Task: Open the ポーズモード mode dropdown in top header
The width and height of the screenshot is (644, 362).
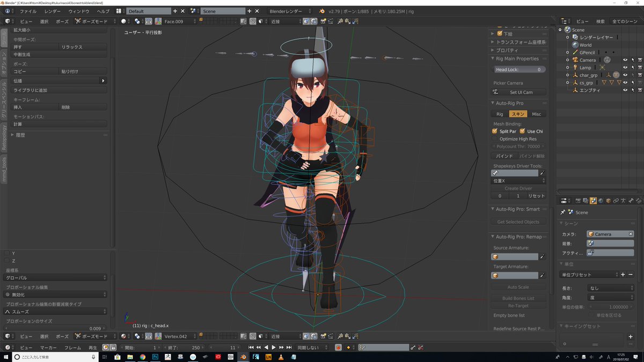Action: click(96, 21)
